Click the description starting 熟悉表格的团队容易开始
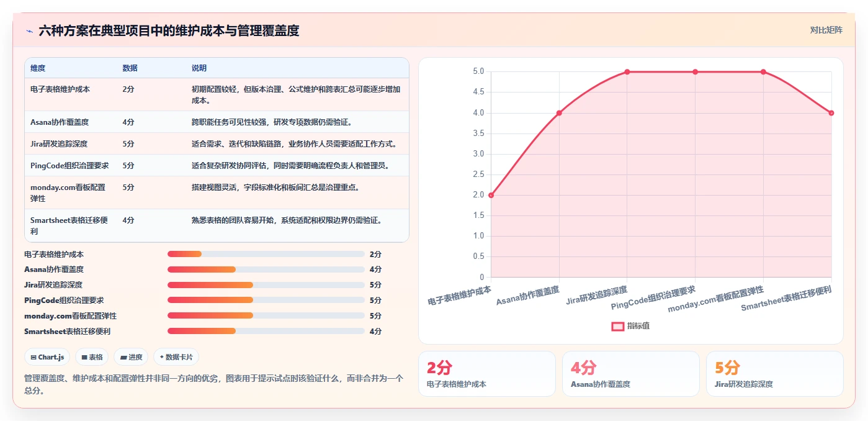Viewport: 868px width, 421px height. click(287, 220)
